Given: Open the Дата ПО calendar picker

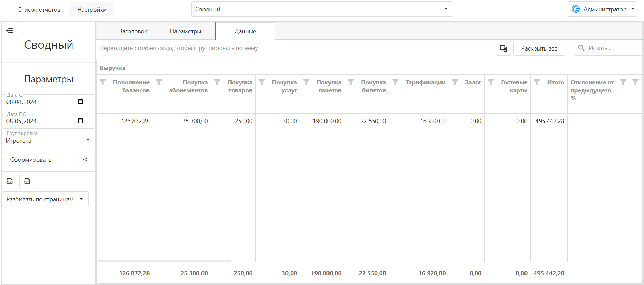Looking at the screenshot, I should coord(81,121).
